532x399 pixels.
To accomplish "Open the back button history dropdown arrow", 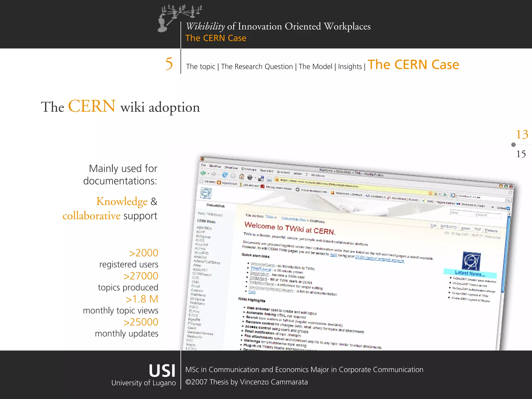I will (208, 174).
